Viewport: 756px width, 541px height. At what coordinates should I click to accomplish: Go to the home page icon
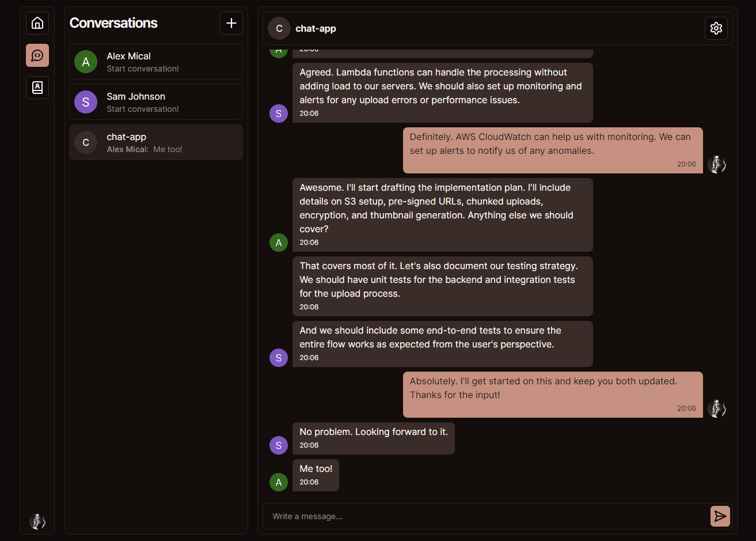[37, 23]
